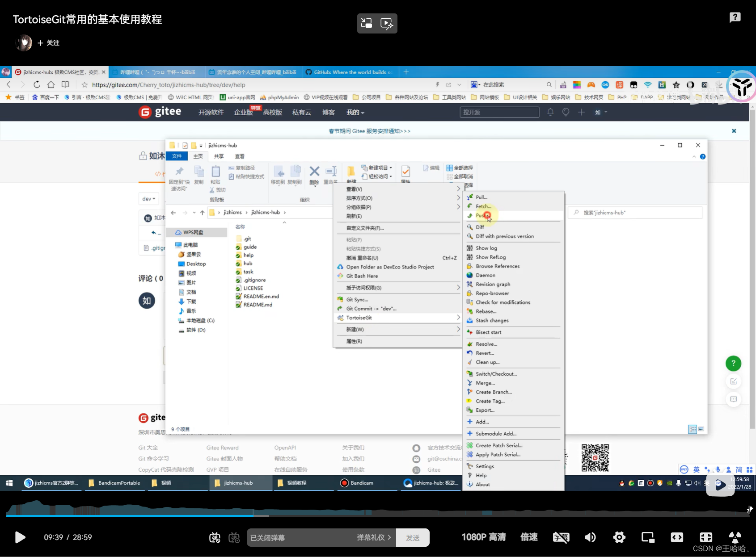Open the 春节期间 Gitee 服务安排通知 link
The height and width of the screenshot is (557, 756).
point(369,131)
